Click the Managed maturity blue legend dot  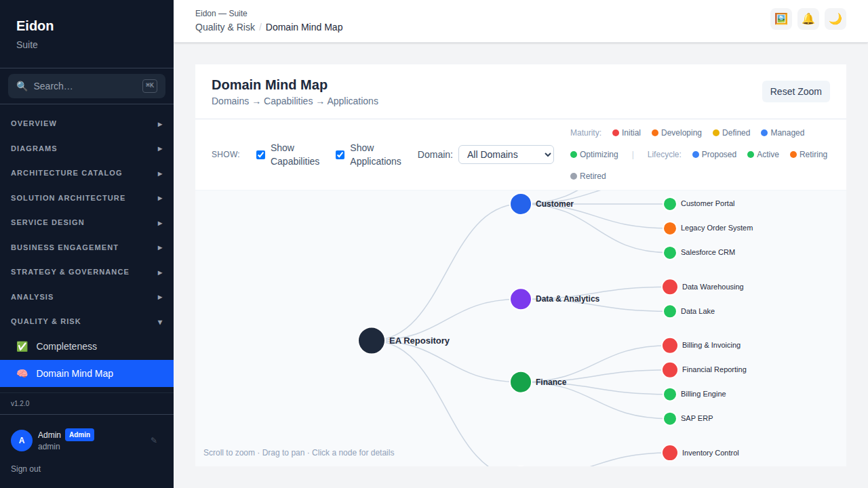[764, 133]
